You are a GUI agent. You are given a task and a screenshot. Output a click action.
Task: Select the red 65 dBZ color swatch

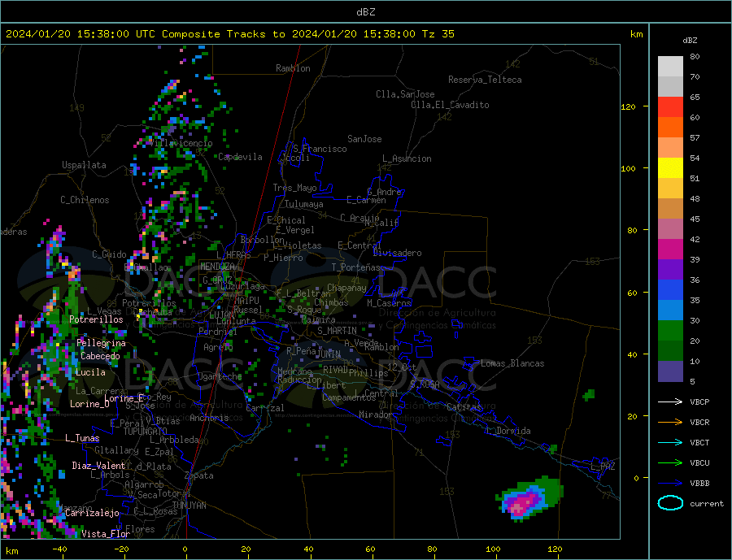coord(670,106)
